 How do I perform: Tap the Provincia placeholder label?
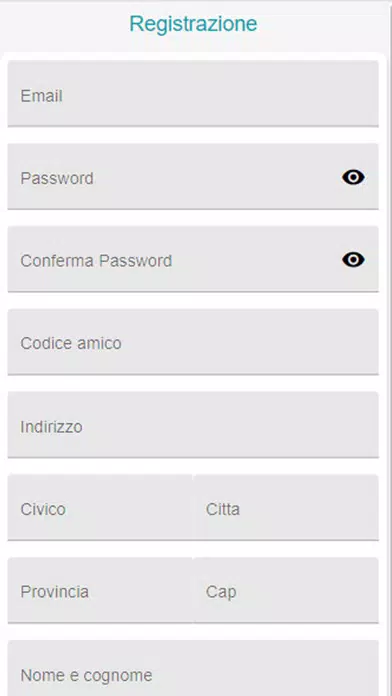pos(55,592)
